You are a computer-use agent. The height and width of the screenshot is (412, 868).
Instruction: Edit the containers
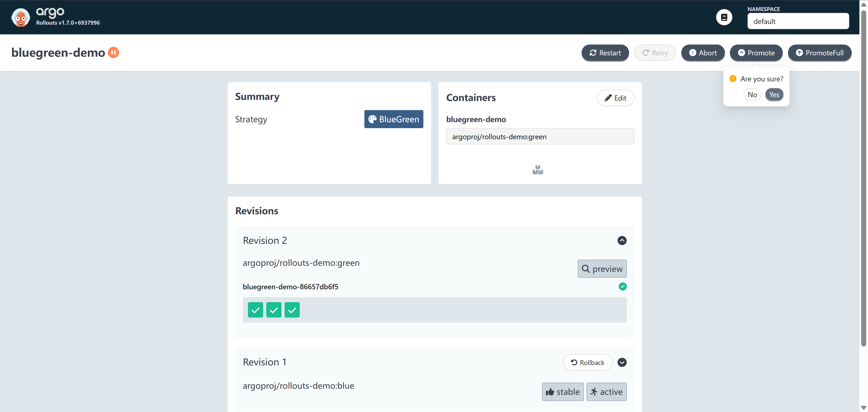[x=615, y=98]
